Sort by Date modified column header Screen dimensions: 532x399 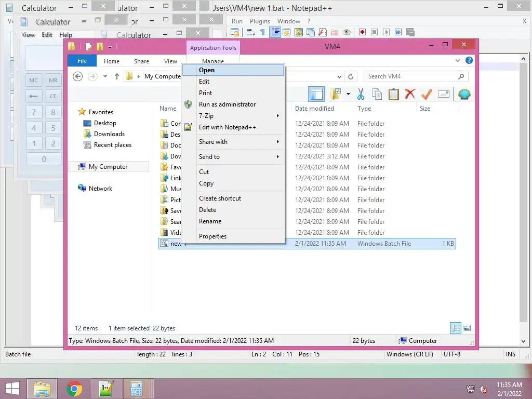[x=314, y=109]
